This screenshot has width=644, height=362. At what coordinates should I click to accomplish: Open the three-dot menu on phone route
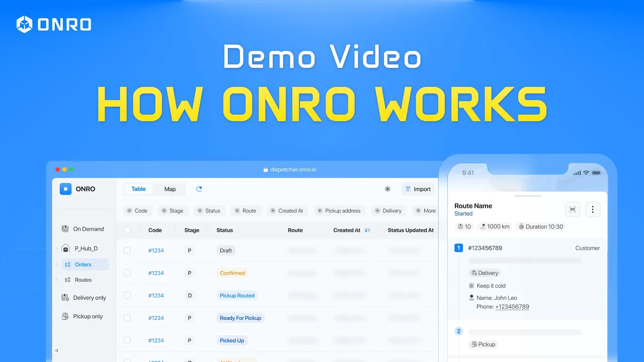pos(593,209)
